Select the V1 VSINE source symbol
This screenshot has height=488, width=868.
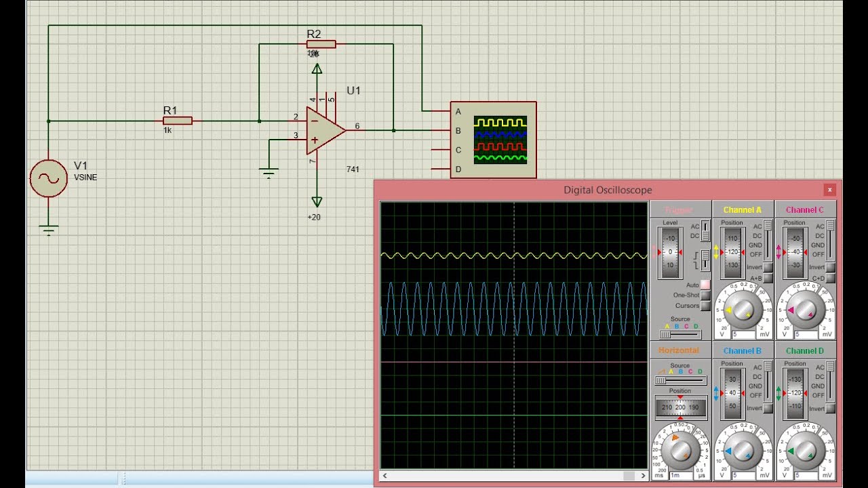[49, 178]
